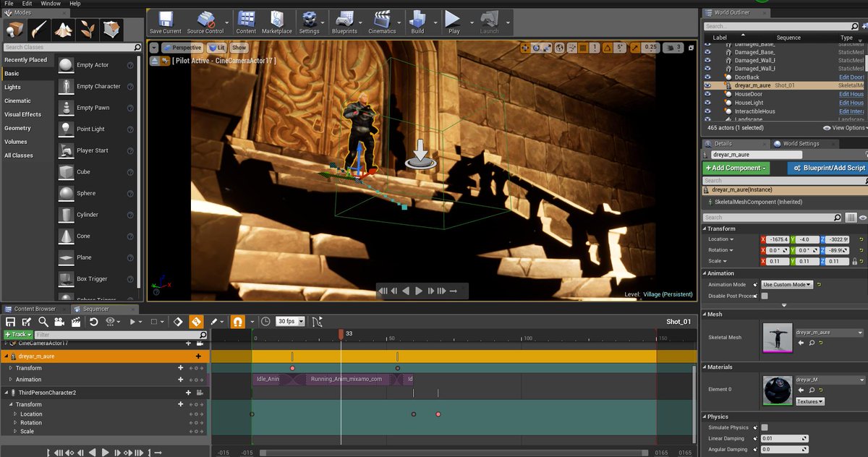Open View Options in World Outliner
The image size is (868, 457).
pos(845,128)
